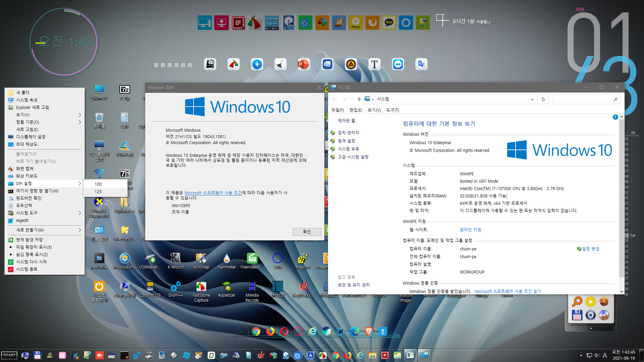Open 장치 관리자 link
Screen dimensions: 644x362
click(x=348, y=133)
